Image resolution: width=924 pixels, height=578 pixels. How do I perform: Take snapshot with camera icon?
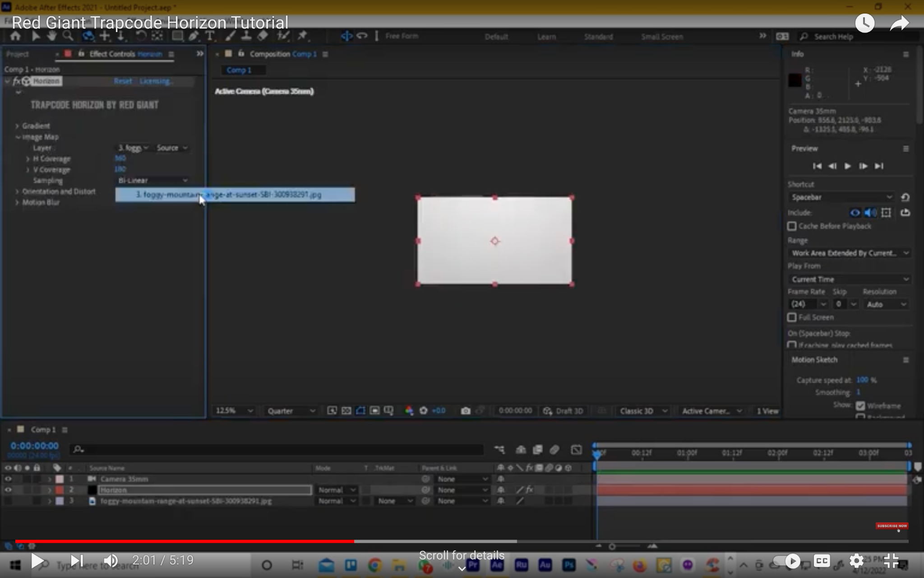(466, 410)
